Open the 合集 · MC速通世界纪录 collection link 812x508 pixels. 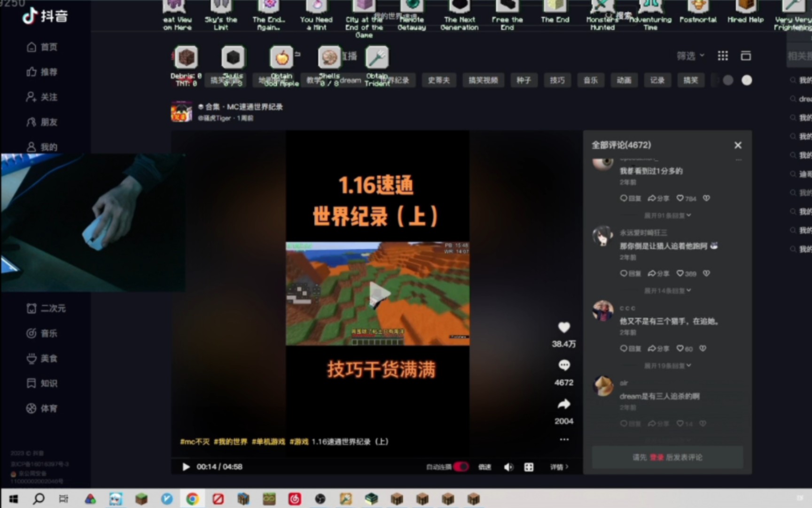(241, 107)
